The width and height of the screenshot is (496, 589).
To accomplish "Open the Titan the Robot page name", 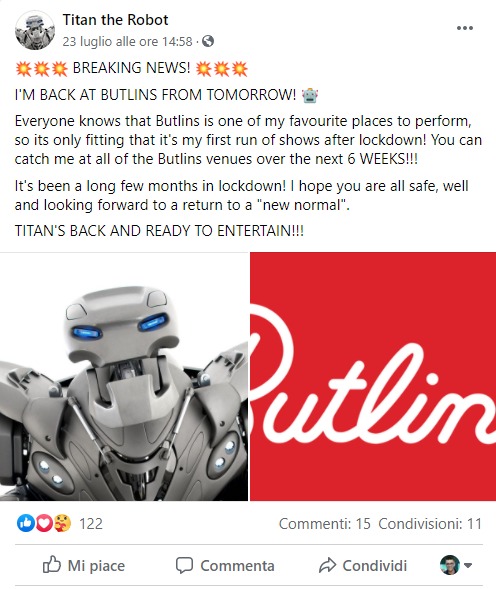I will (115, 20).
